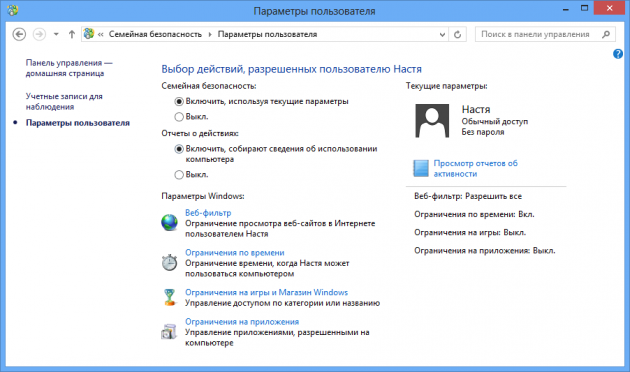
Task: Click the text Ограничения на приложения: Выкл.
Action: point(485,250)
